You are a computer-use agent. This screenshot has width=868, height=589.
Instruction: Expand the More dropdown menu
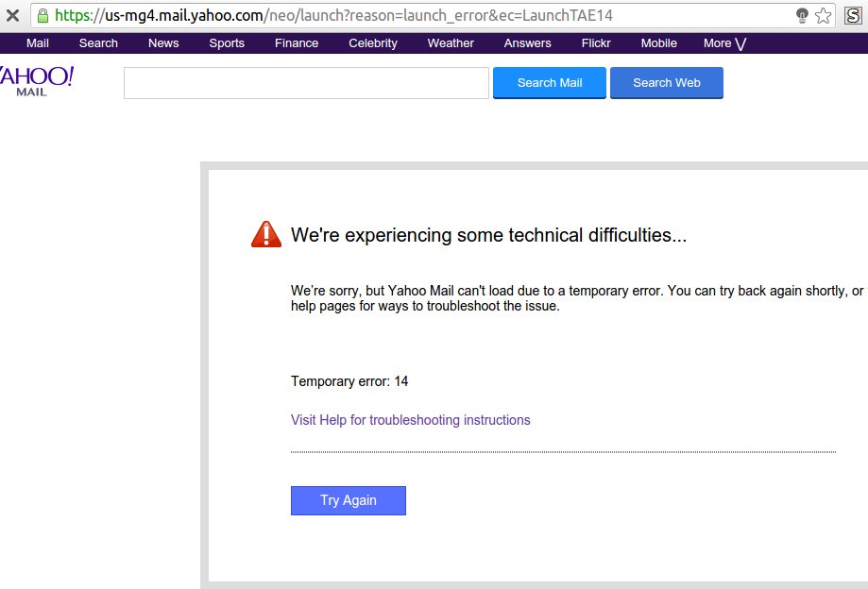point(724,43)
